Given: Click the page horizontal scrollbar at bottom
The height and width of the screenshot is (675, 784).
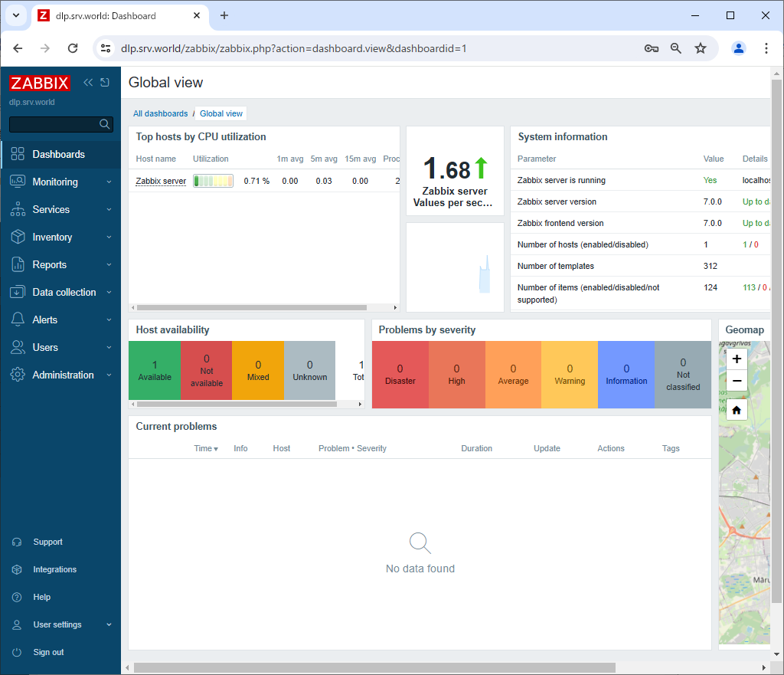Looking at the screenshot, I should point(374,667).
